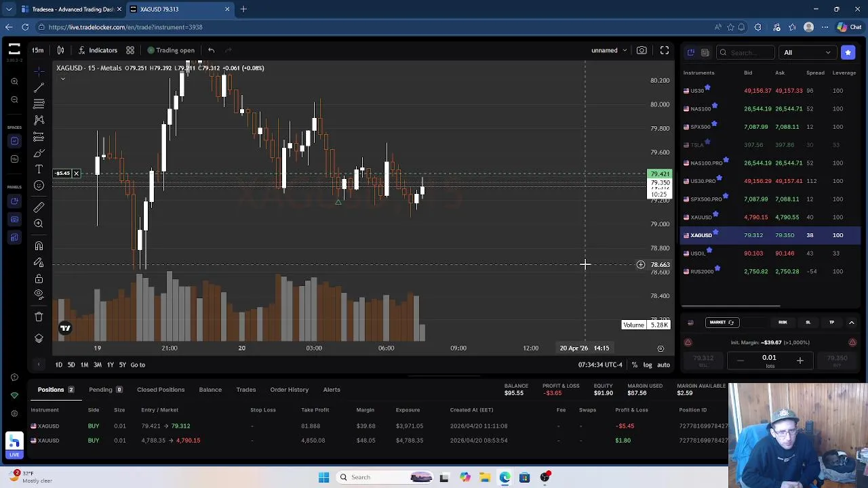Open the All instruments filter dropdown
The image size is (868, 488).
click(807, 52)
